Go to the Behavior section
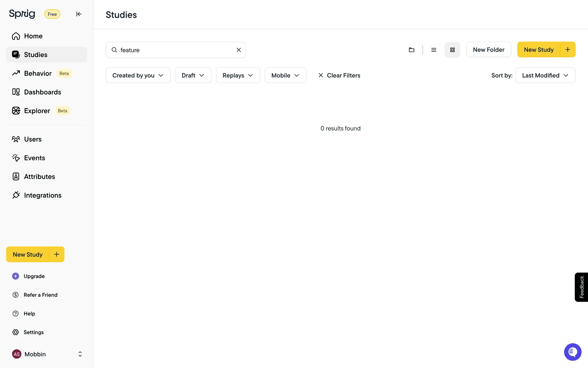588x368 pixels. (x=38, y=73)
